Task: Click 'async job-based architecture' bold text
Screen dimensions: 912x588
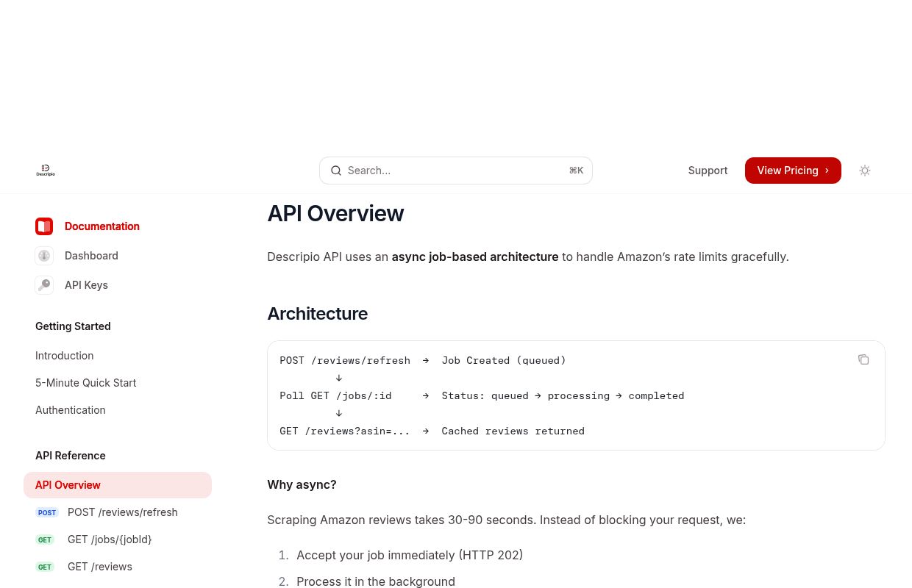Action: click(x=475, y=257)
